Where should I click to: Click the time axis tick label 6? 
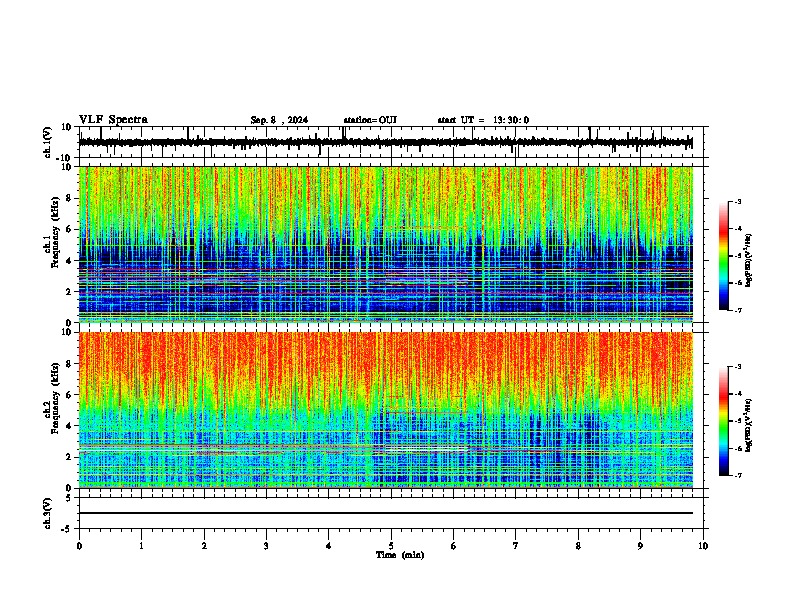454,546
